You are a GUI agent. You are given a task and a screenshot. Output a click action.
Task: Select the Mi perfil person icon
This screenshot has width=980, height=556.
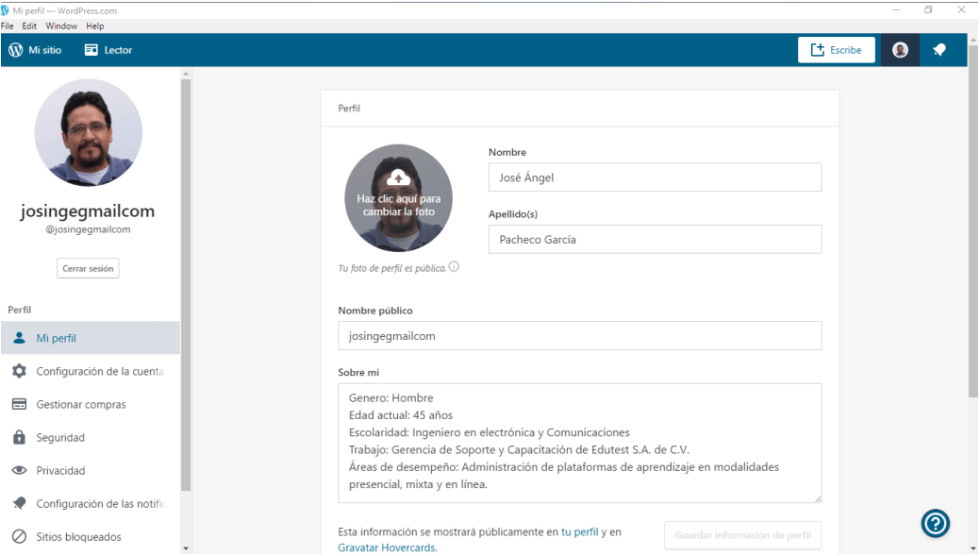point(17,338)
